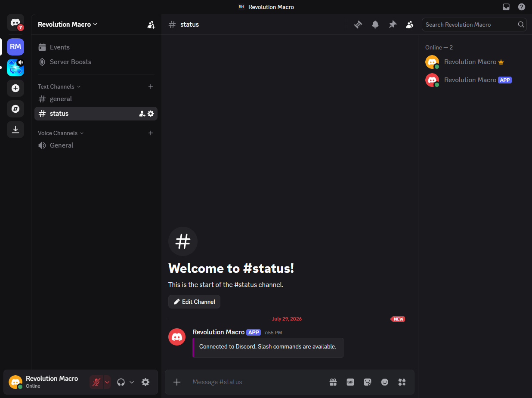The width and height of the screenshot is (532, 398).
Task: Click status channel name in header
Action: coord(189,25)
